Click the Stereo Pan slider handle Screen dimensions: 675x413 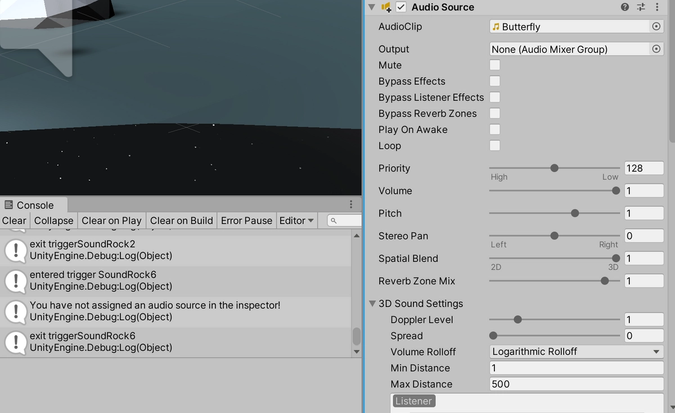coord(554,236)
